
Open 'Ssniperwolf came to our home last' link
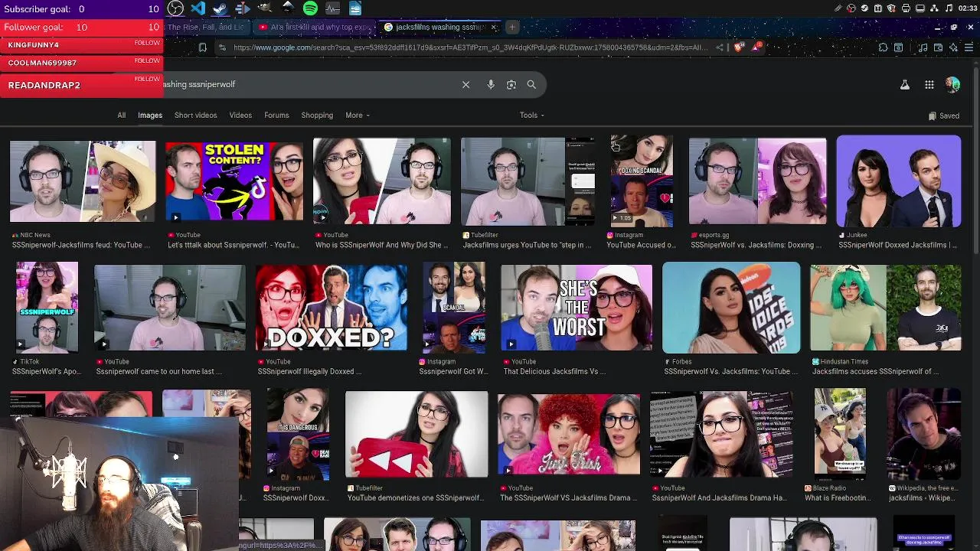click(158, 372)
